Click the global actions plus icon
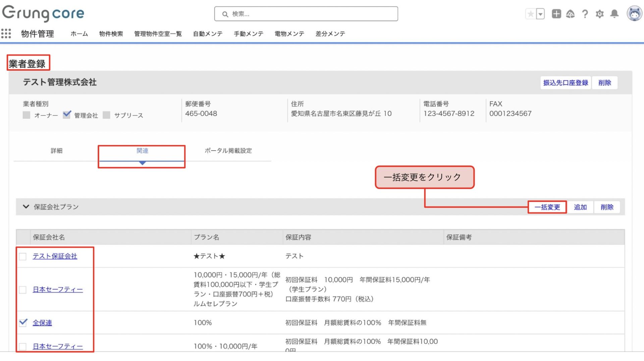Image resolution: width=644 pixels, height=361 pixels. 556,14
